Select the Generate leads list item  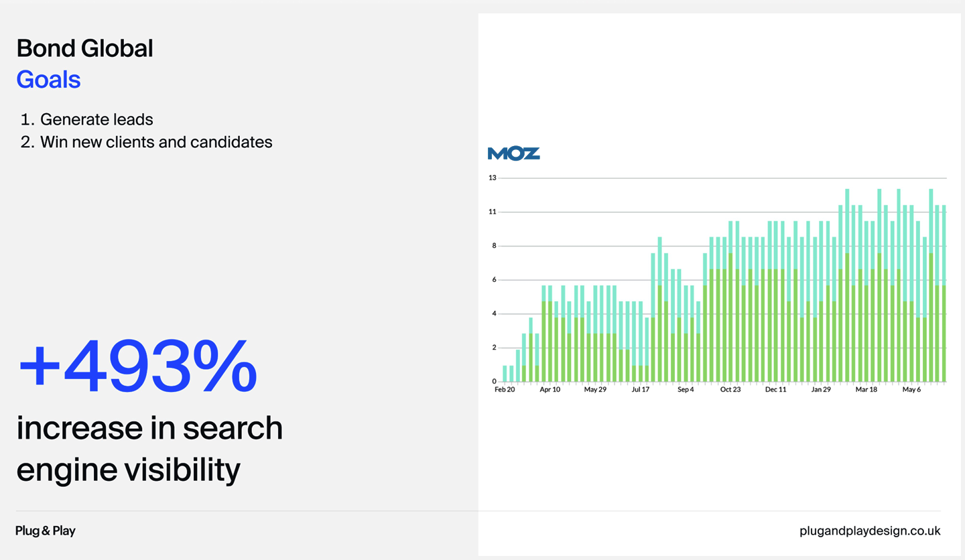click(96, 119)
